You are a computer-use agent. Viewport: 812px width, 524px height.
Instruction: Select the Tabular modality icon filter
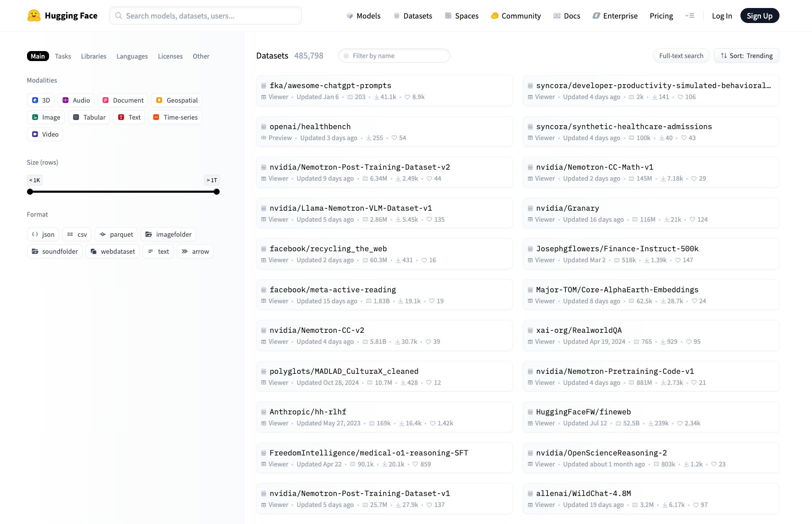pyautogui.click(x=76, y=117)
